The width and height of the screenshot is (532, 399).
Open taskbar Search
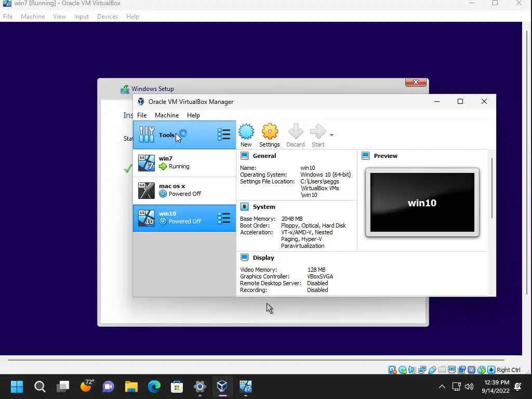[39, 387]
